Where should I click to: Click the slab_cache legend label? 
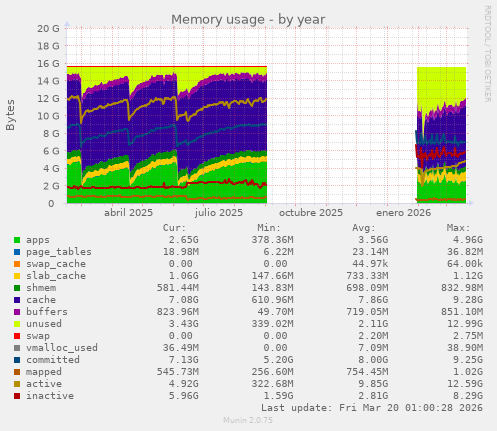tap(56, 276)
